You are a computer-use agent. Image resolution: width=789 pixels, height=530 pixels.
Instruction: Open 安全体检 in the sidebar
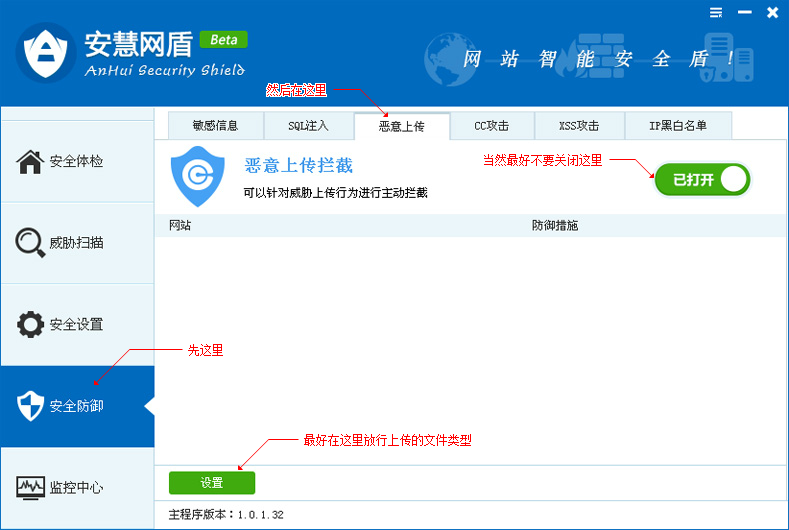tap(77, 162)
